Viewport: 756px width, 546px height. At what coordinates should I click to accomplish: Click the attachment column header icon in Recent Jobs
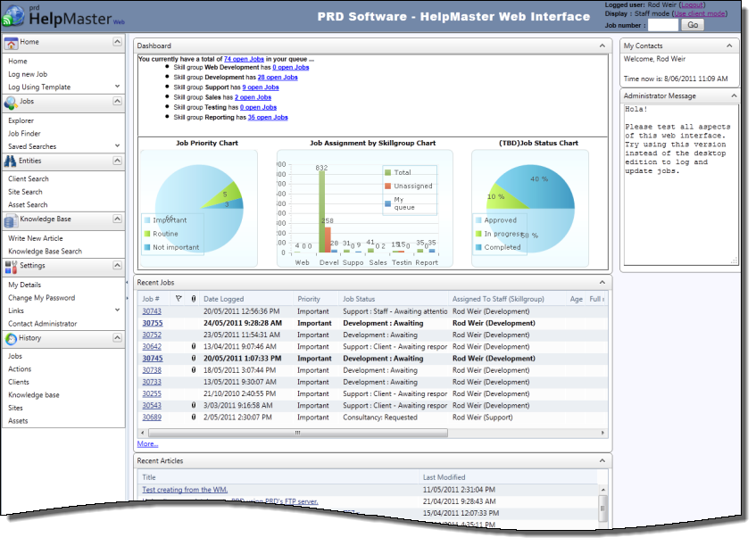[x=194, y=299]
